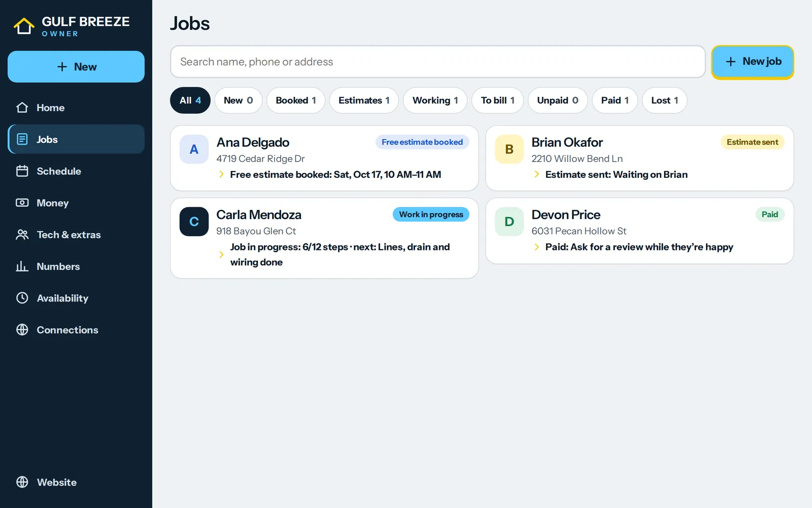
Task: Click Brian Okafor's avatar letter B
Action: pyautogui.click(x=509, y=149)
